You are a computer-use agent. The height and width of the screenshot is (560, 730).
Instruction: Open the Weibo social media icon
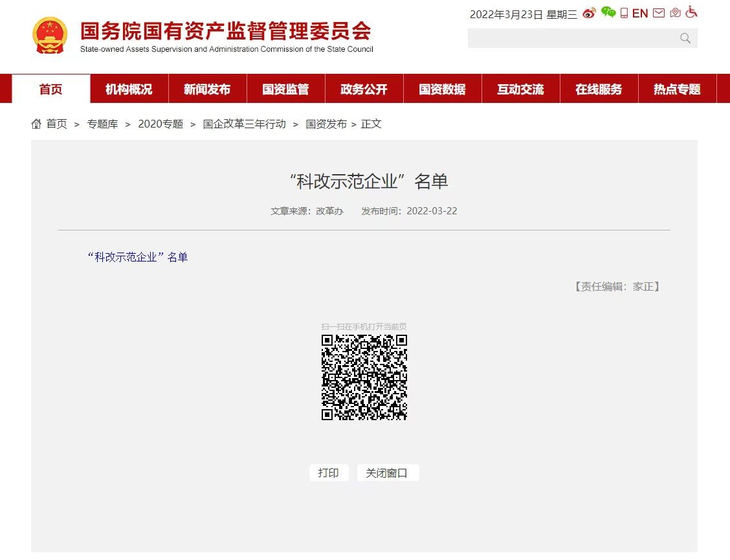[x=589, y=14]
